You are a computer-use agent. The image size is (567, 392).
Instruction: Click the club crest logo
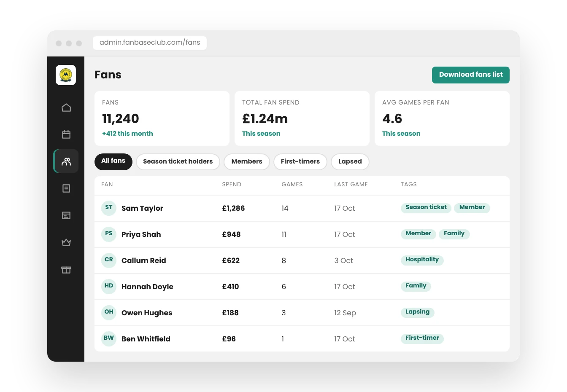pyautogui.click(x=66, y=75)
